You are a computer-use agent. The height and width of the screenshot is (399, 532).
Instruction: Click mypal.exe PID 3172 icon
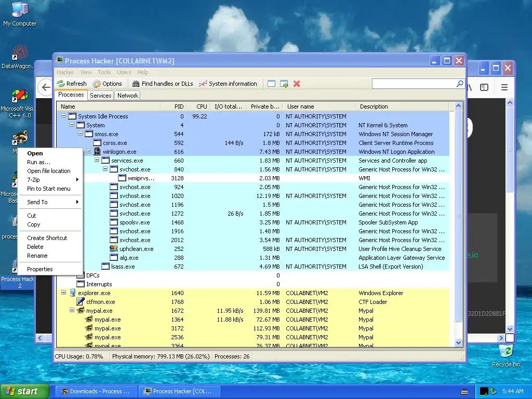[88, 328]
